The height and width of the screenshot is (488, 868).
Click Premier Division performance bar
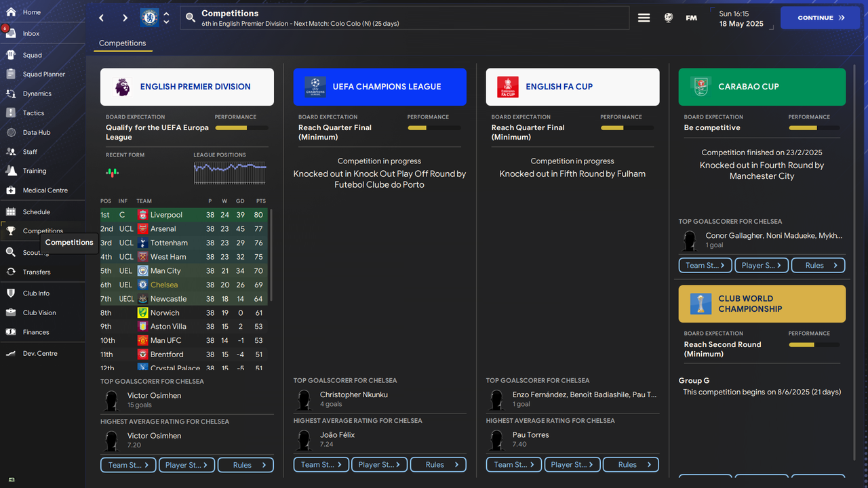(x=241, y=127)
